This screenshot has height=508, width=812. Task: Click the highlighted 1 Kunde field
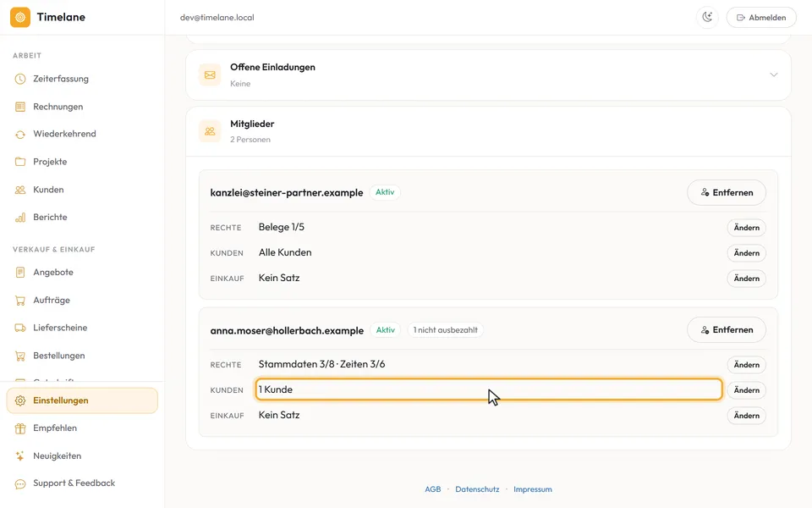[x=489, y=389]
